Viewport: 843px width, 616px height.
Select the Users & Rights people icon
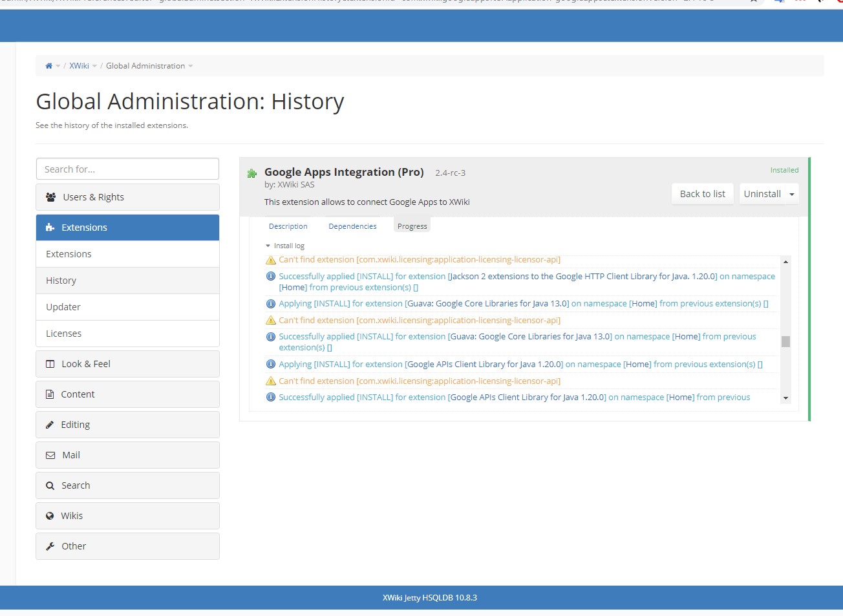click(50, 196)
